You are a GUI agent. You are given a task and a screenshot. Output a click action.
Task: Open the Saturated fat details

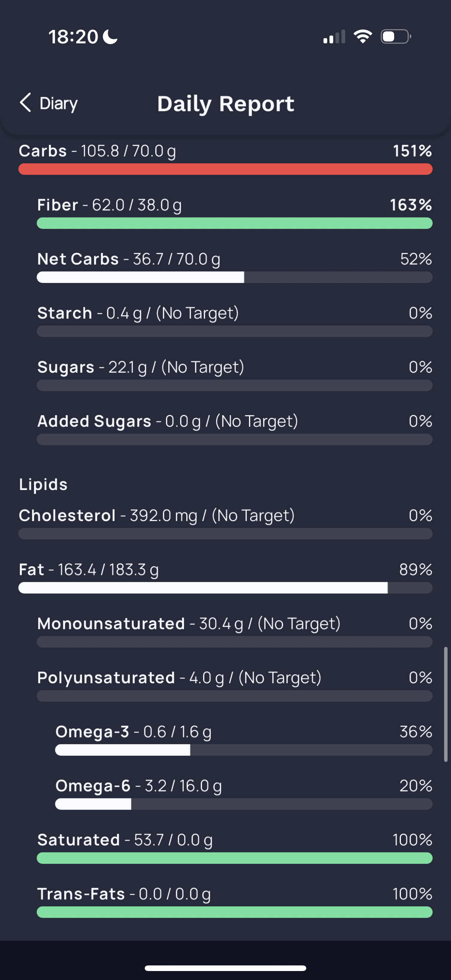click(234, 847)
